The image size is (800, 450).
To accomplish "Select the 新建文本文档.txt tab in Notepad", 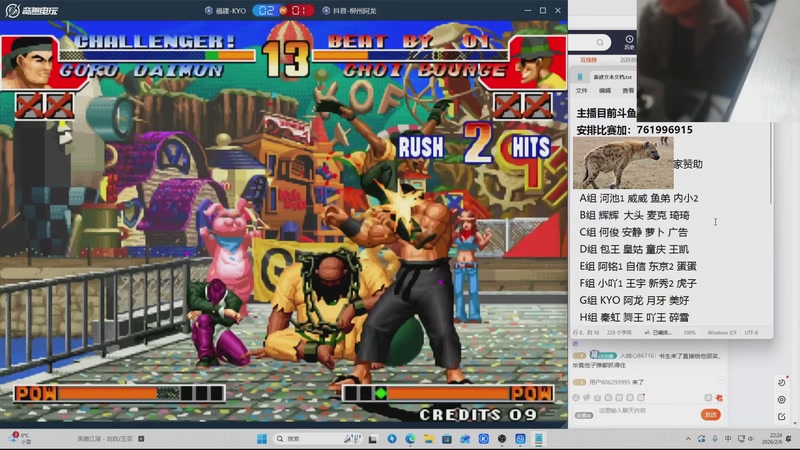I will 612,77.
